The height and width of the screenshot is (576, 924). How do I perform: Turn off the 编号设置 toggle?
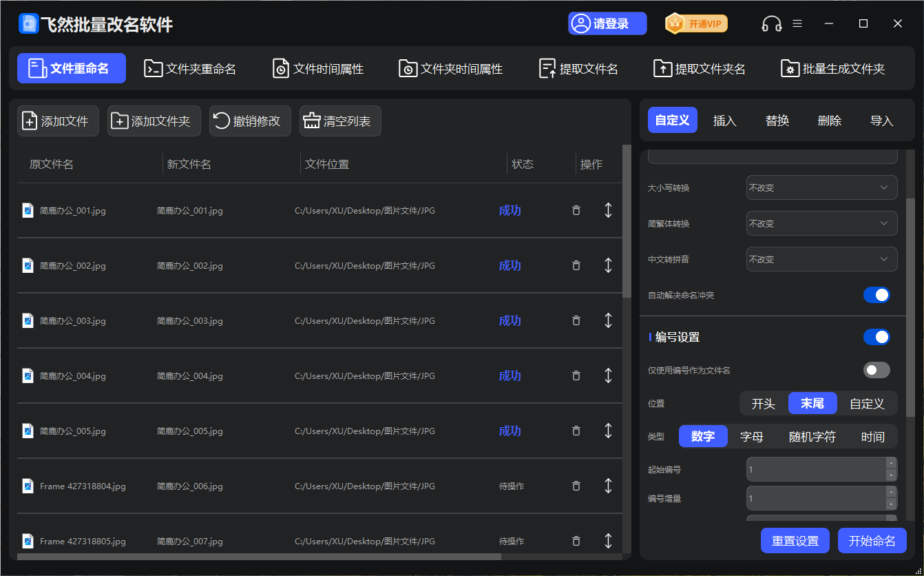[876, 337]
